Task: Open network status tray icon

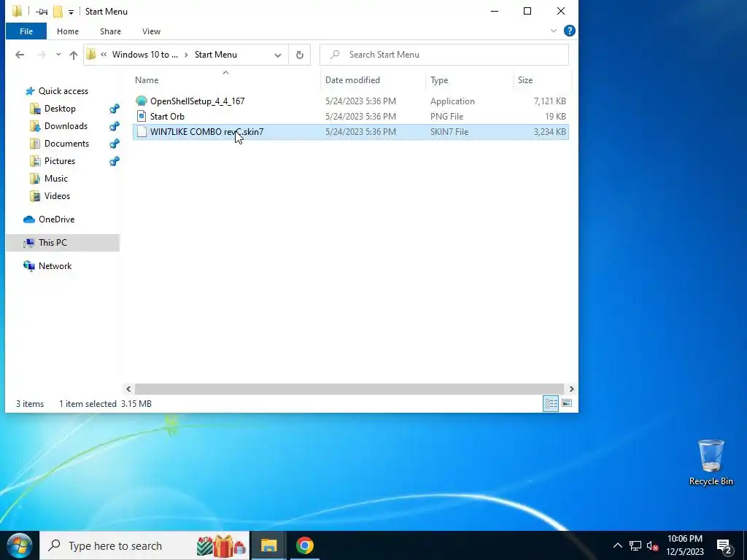Action: (635, 545)
